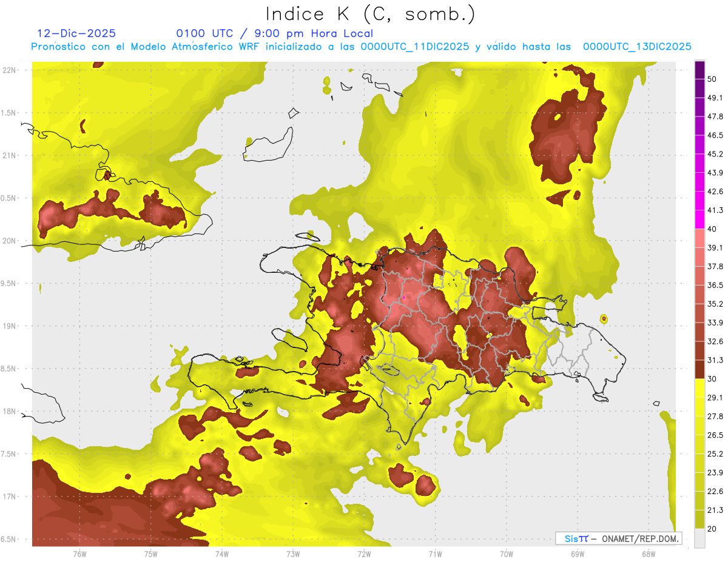Click the colorbar value '40'
Viewport: 728px width, 562px height.
tap(713, 229)
